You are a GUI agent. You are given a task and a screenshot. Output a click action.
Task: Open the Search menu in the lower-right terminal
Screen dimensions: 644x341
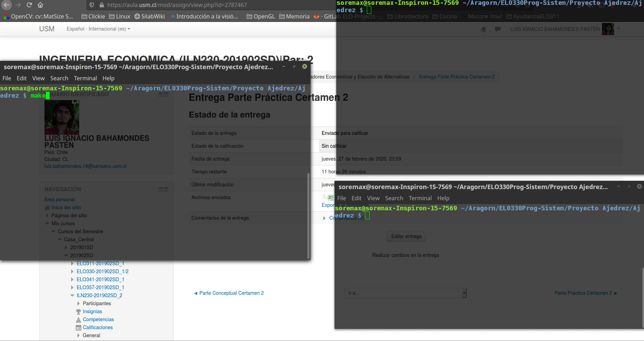[x=394, y=198]
